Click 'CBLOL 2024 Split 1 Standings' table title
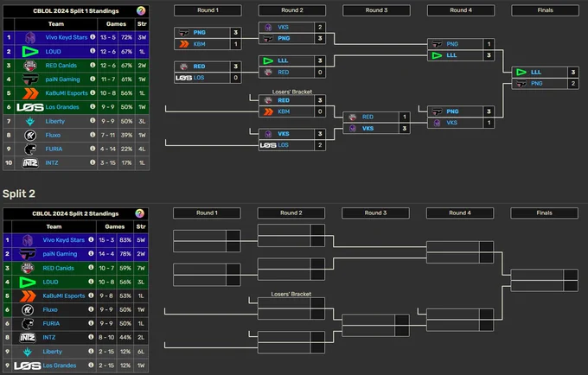Screen dimensions: 588x375 click(76, 11)
